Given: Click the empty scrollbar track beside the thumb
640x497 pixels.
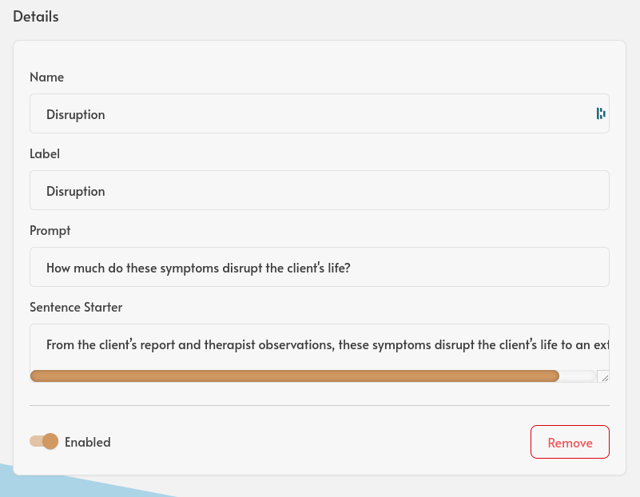Looking at the screenshot, I should 577,376.
